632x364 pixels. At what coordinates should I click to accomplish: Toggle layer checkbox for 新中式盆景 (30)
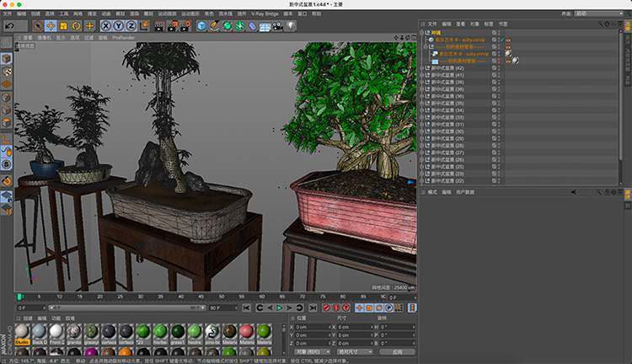point(494,131)
